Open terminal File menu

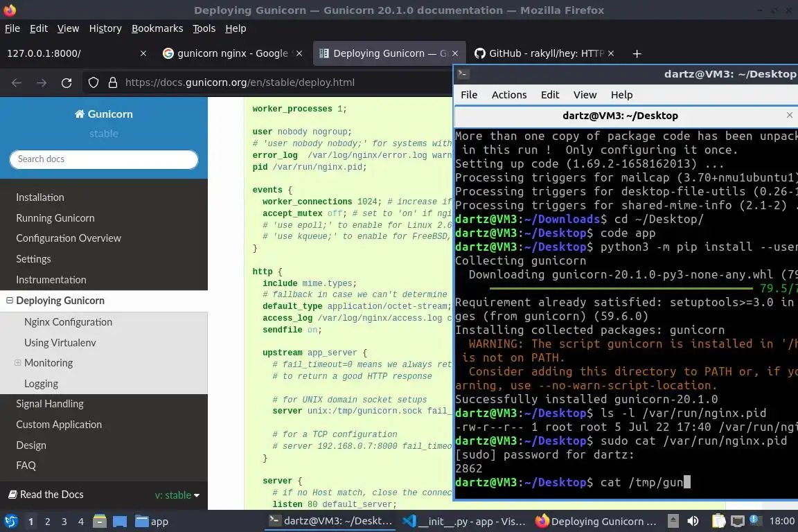(469, 95)
